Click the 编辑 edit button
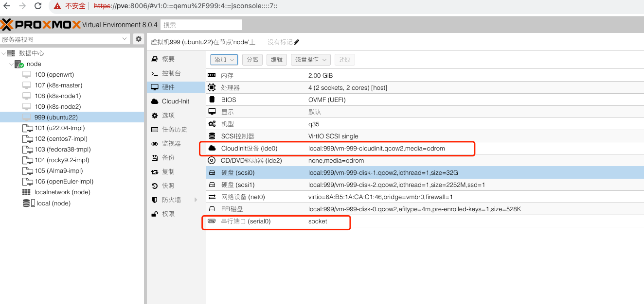This screenshot has height=304, width=644. pyautogui.click(x=277, y=59)
